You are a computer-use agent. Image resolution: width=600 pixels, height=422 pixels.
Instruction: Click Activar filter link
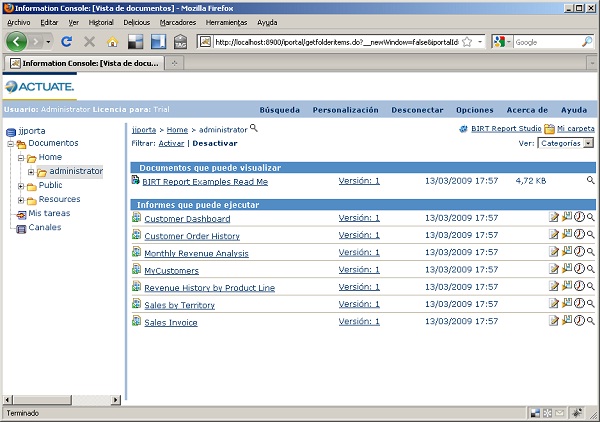pyautogui.click(x=171, y=143)
